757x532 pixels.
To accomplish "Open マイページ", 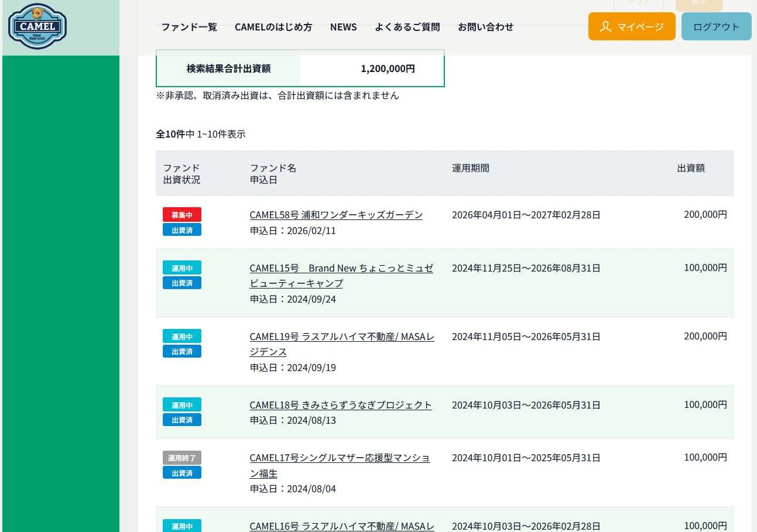I will point(632,26).
